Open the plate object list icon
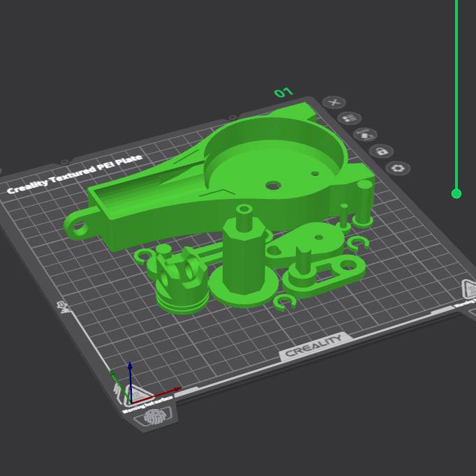 click(350, 119)
